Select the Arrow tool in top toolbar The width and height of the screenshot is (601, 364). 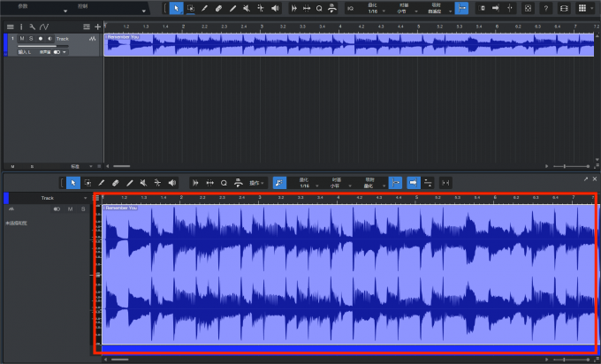[176, 8]
